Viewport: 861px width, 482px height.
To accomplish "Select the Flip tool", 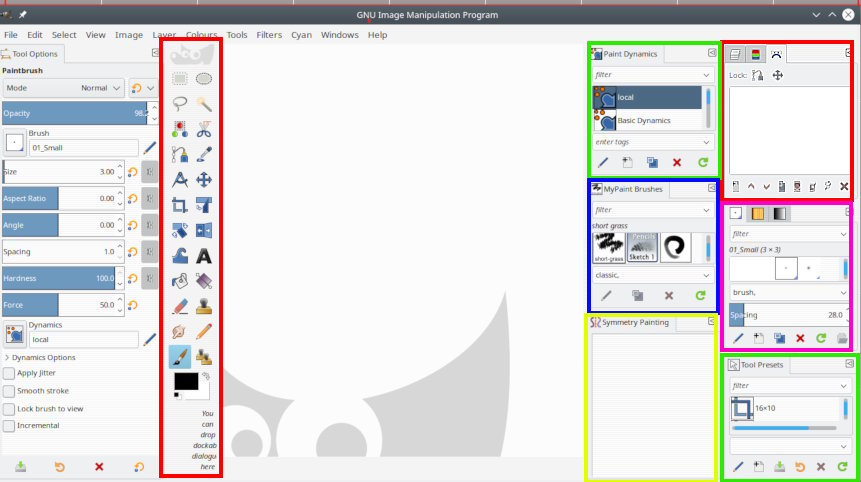I will [204, 231].
